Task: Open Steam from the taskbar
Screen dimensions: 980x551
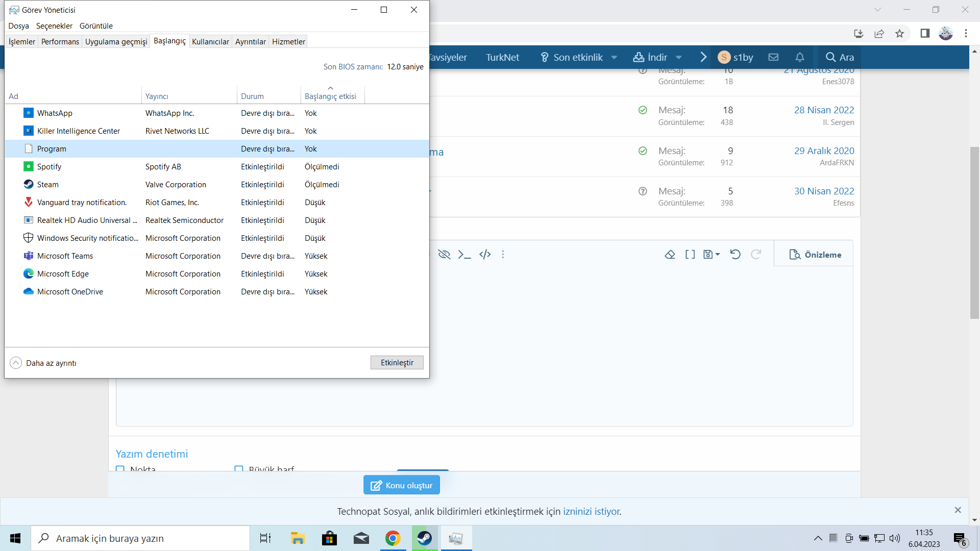Action: [x=424, y=538]
